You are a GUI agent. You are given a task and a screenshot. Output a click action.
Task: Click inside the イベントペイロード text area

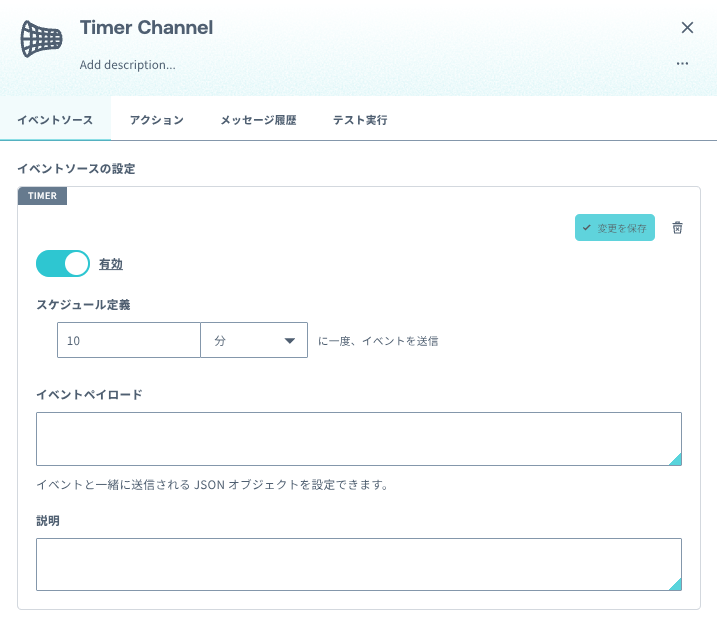tap(359, 439)
